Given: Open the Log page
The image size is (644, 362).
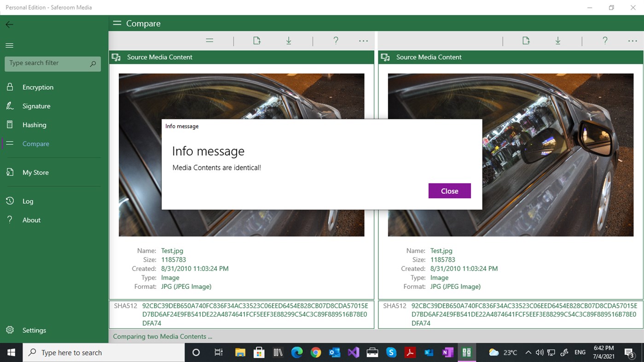Looking at the screenshot, I should point(28,201).
